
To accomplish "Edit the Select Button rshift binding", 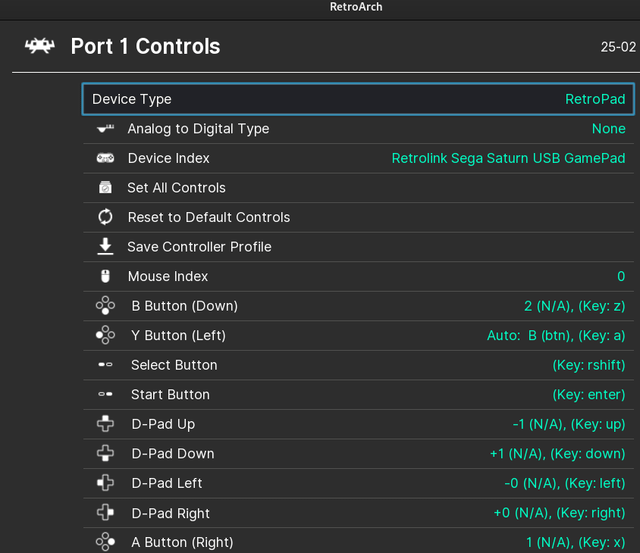I will [x=588, y=365].
